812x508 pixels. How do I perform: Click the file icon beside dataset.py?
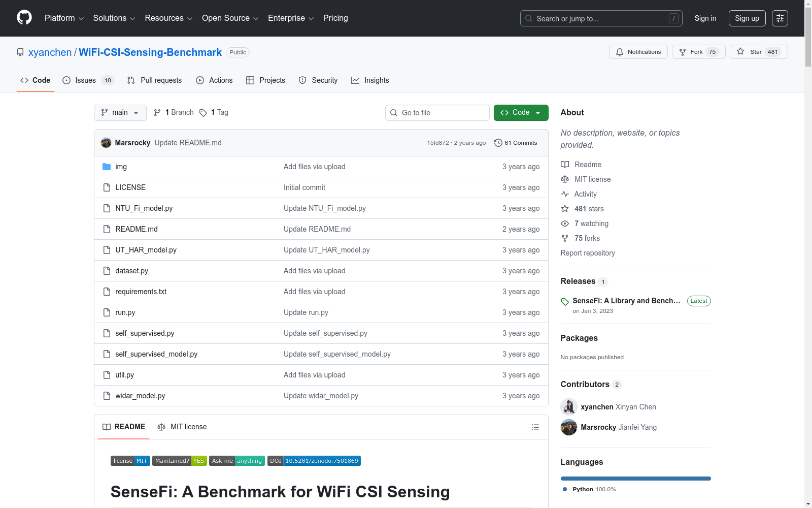pyautogui.click(x=107, y=271)
